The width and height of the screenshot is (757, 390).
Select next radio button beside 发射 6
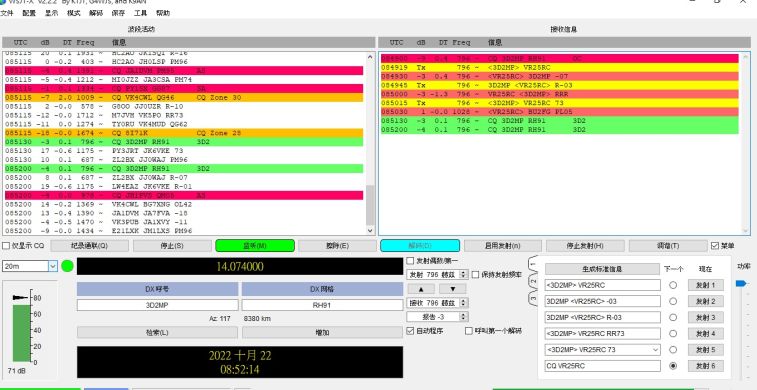(x=673, y=366)
